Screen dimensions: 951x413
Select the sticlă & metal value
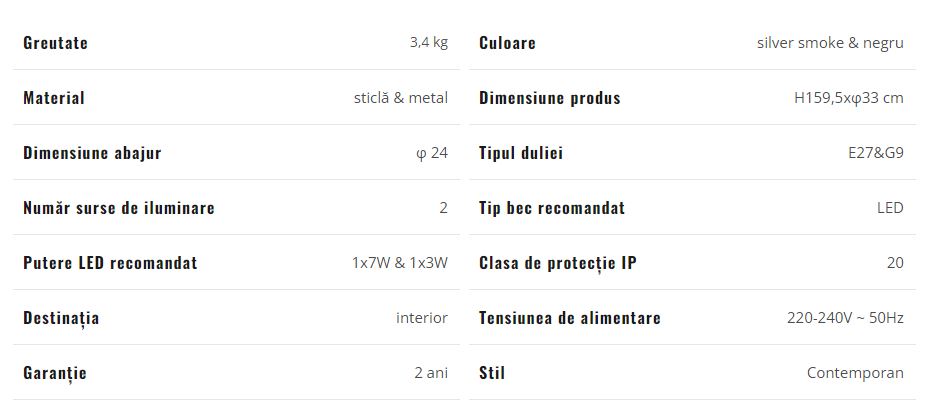click(401, 98)
